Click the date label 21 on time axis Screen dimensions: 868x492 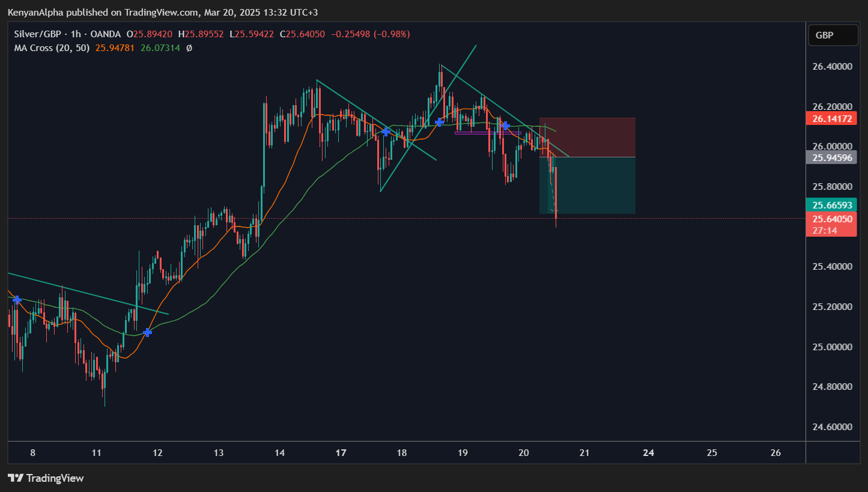click(584, 452)
